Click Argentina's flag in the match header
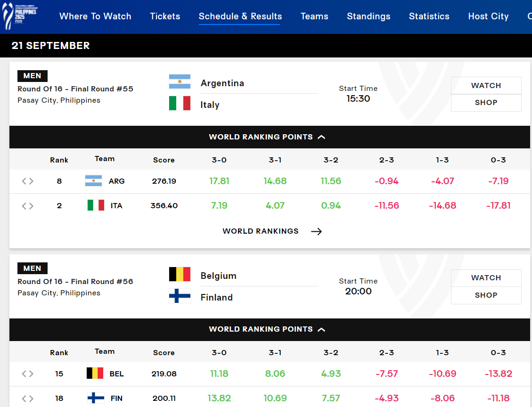The height and width of the screenshot is (407, 532). click(180, 82)
